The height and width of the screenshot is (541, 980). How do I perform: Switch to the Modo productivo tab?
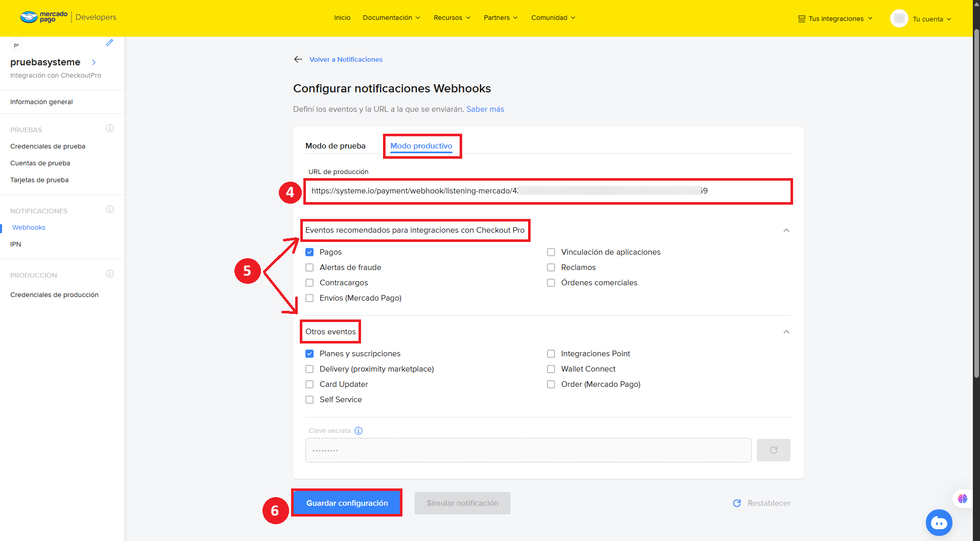pyautogui.click(x=421, y=146)
